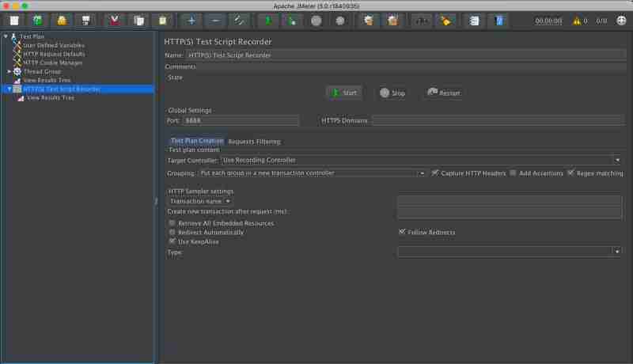
Task: Uncheck the Follow Redirects checkbox
Action: (403, 233)
